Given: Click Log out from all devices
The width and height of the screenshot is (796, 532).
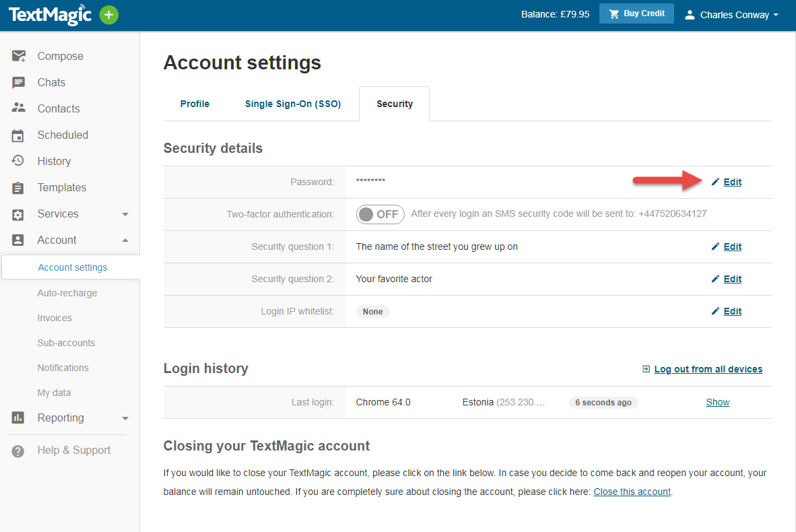Looking at the screenshot, I should pos(708,369).
